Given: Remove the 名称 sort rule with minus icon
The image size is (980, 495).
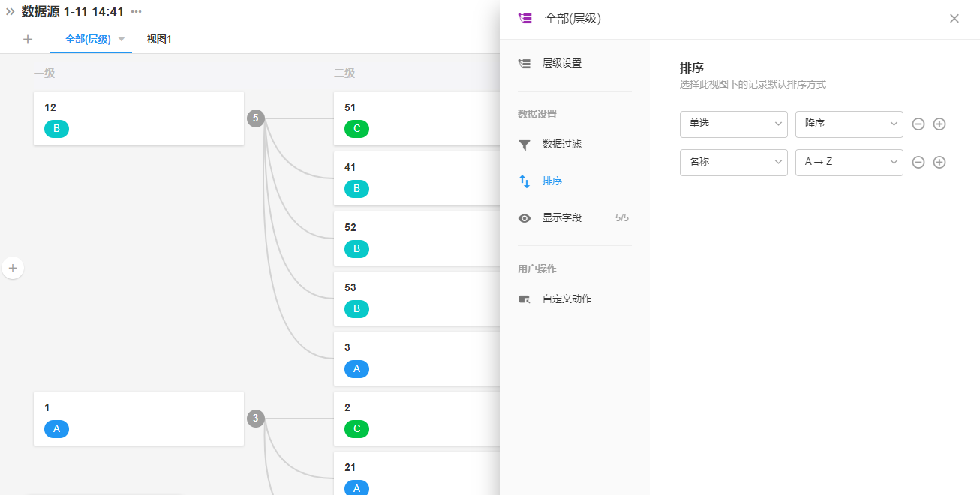Looking at the screenshot, I should click(918, 163).
